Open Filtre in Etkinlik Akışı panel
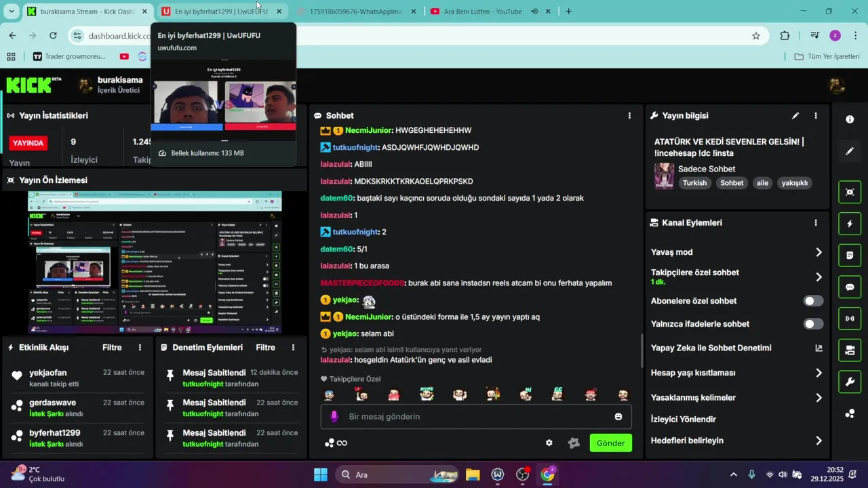Viewport: 868px width, 488px height. 112,347
